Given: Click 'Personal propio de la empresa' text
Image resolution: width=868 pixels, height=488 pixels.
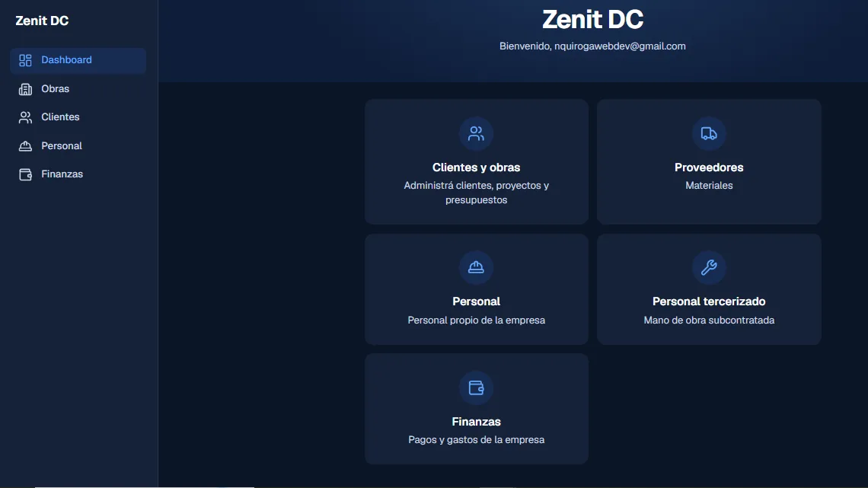Looking at the screenshot, I should click(x=476, y=321).
